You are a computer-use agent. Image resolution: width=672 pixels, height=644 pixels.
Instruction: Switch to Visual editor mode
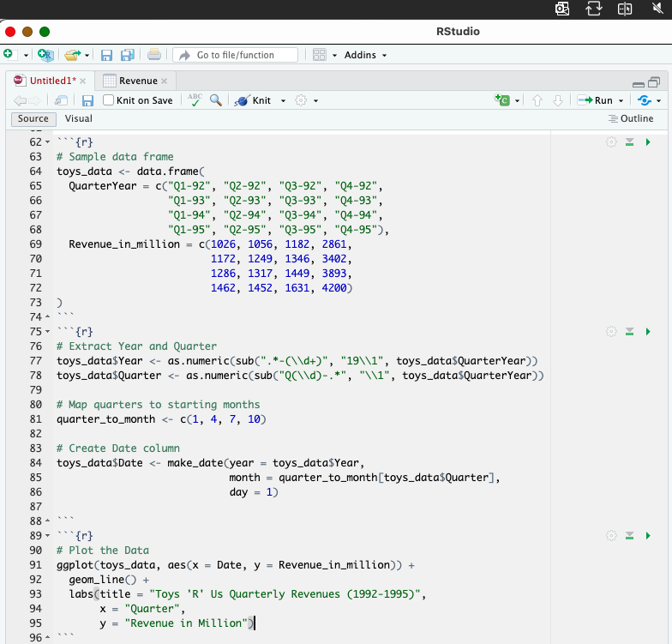pos(79,118)
